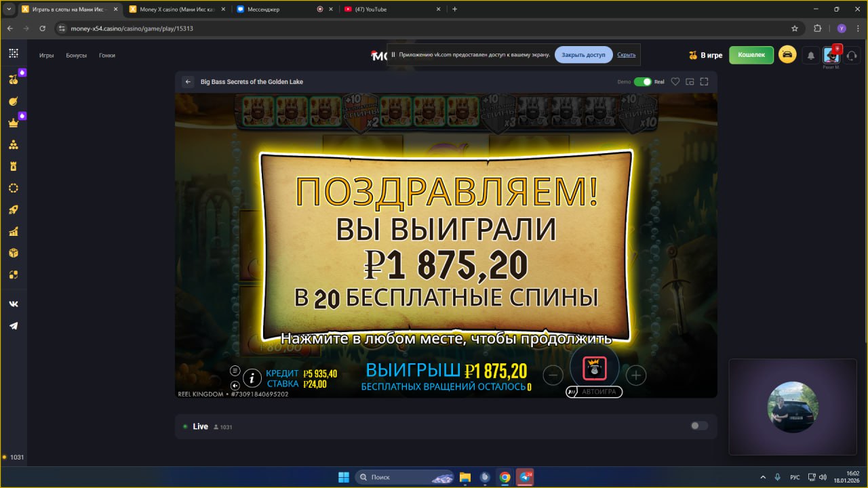Go back using arrow beside game title
Screen dimensions: 868x488
[188, 82]
